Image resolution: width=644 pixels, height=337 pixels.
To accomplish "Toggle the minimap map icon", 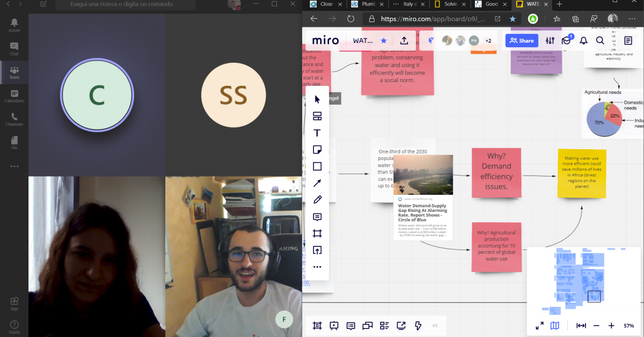I will pos(554,326).
